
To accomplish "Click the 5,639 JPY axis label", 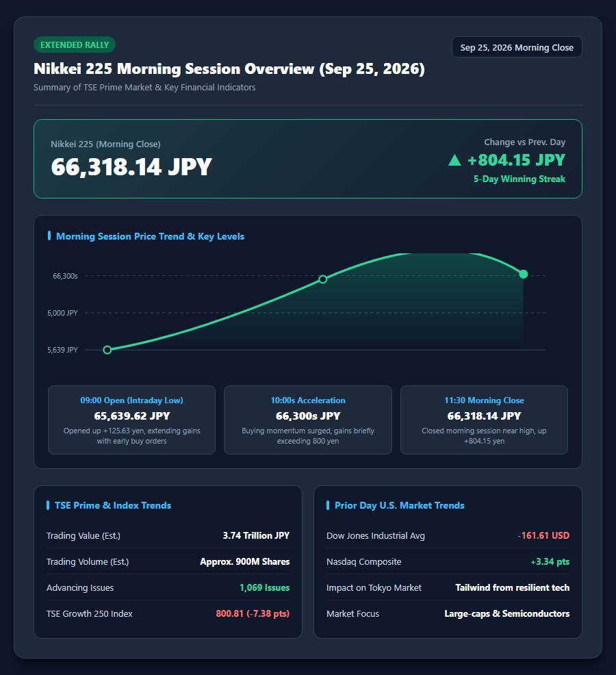I will (x=62, y=350).
